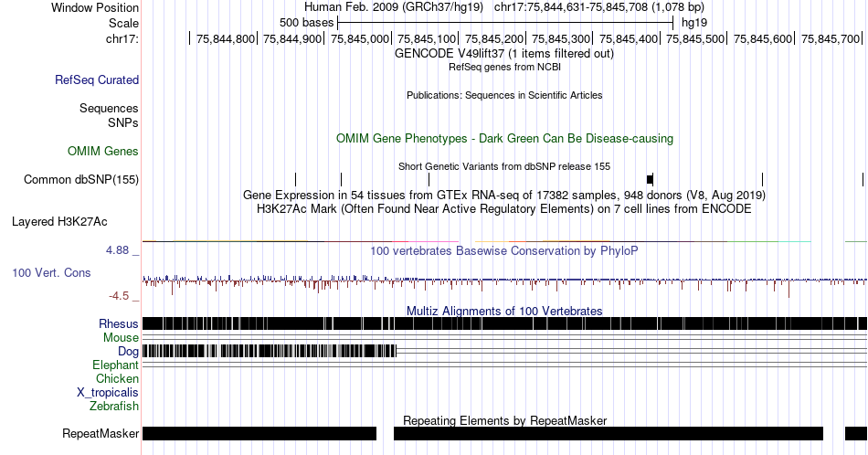This screenshot has height=455, width=868.
Task: Select 'Repeating Elements by RepeatMasker' title
Action: pyautogui.click(x=505, y=420)
